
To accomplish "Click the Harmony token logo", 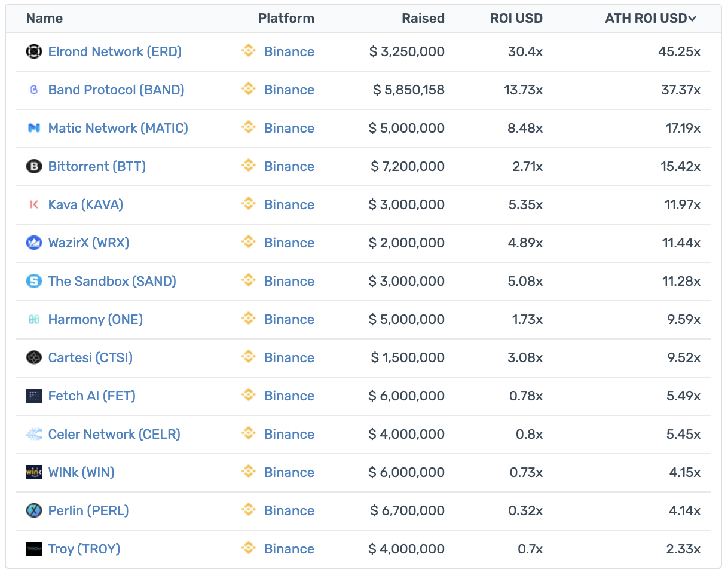I will tap(34, 319).
